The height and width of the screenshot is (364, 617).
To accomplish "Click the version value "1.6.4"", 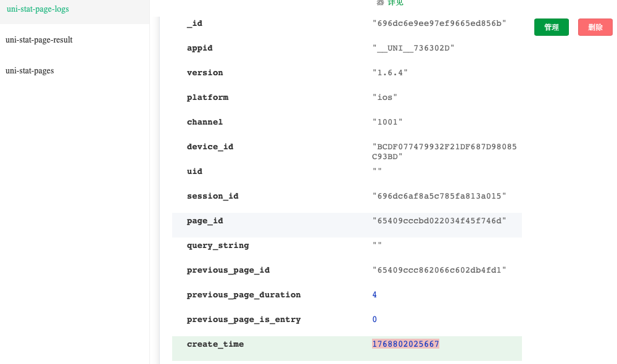I will [390, 73].
